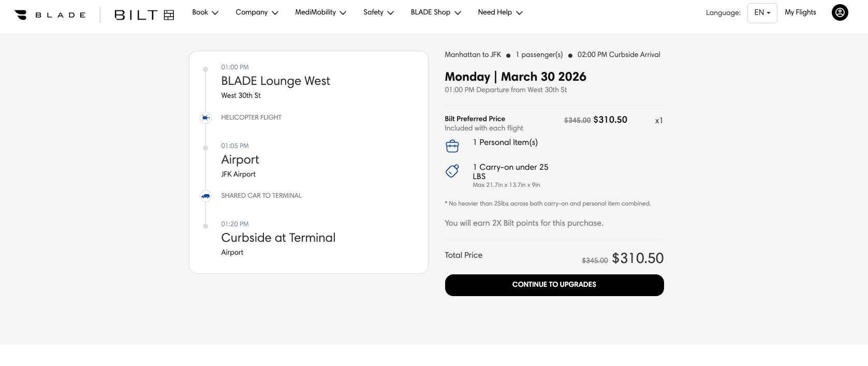This screenshot has width=868, height=366.
Task: Click the carry-on luggage tag icon
Action: click(452, 171)
